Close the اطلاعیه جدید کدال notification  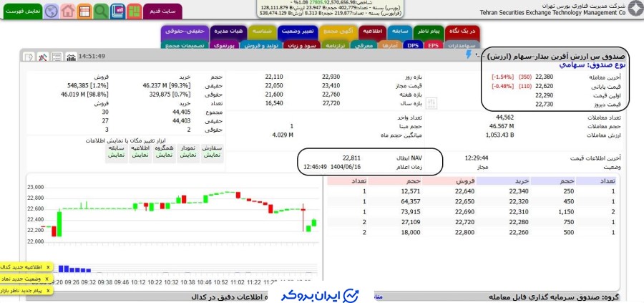pos(47,266)
